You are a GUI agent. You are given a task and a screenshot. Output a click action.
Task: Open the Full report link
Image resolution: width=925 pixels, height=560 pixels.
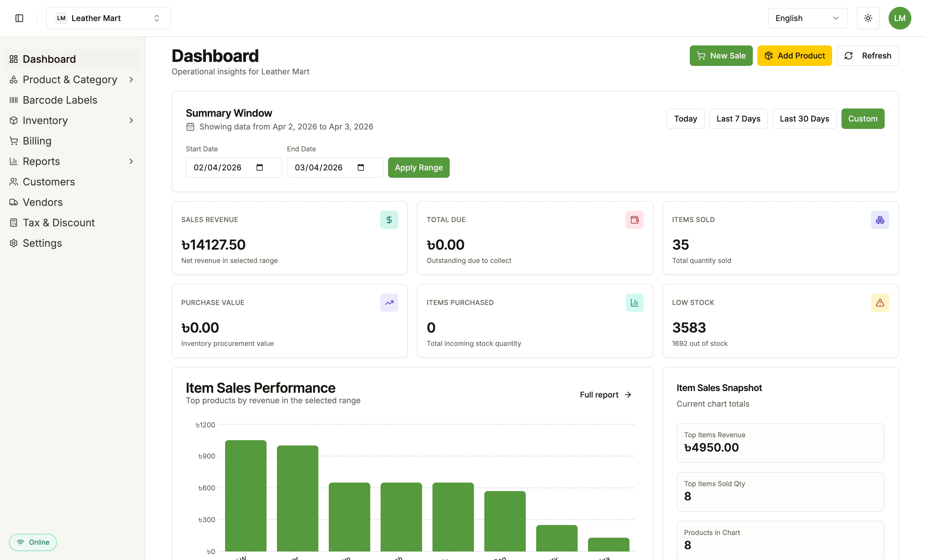605,394
